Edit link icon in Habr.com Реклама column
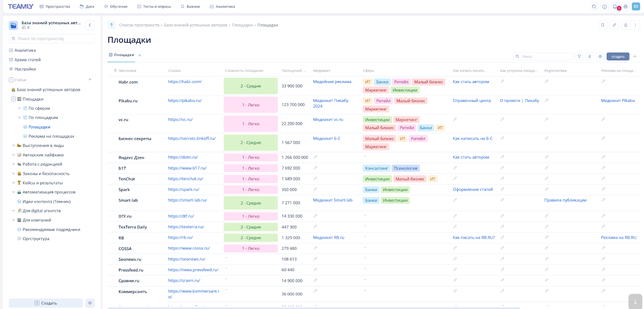Image resolution: width=644 pixels, height=309 pixels. 603,81
